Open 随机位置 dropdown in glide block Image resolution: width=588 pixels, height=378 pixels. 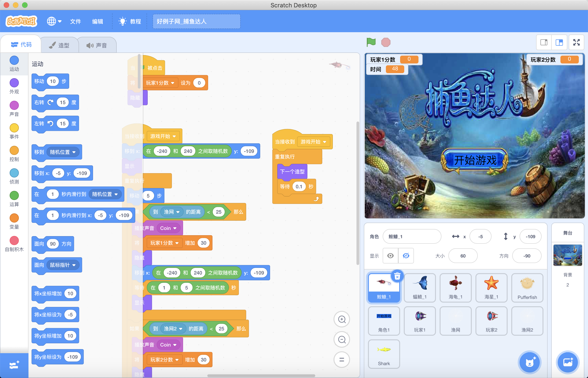105,194
